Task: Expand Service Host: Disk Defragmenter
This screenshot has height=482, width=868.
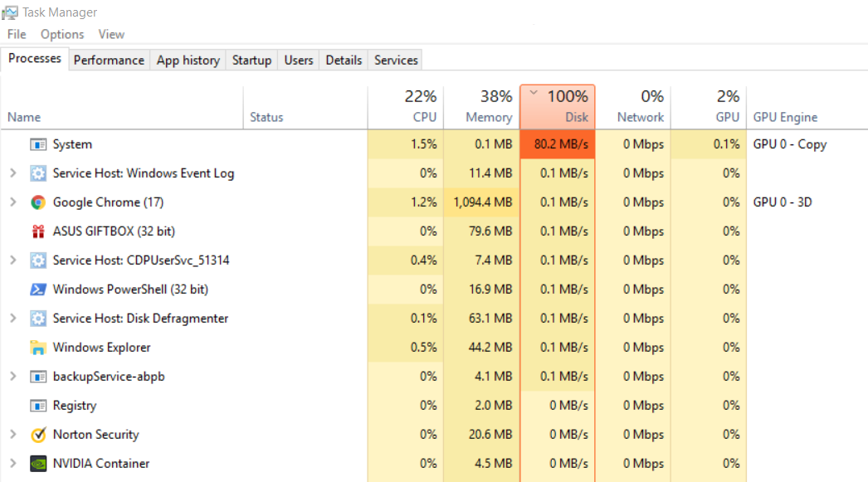Action: (x=13, y=319)
